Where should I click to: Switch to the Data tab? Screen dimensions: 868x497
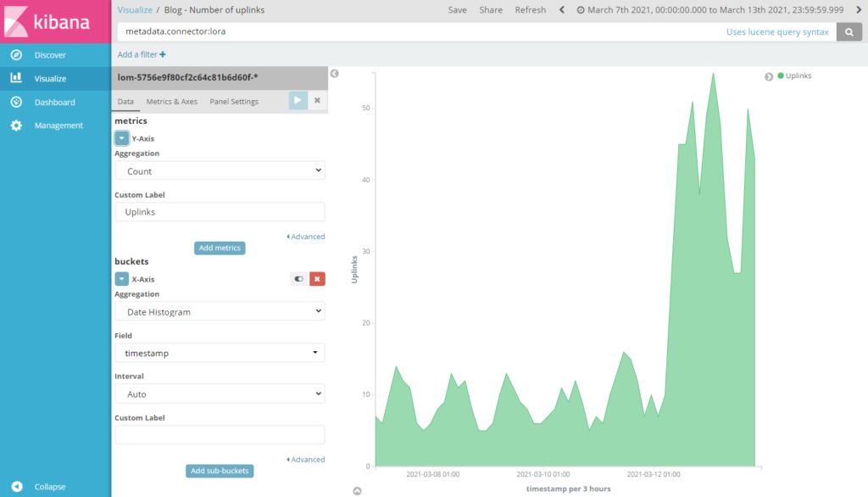pos(125,102)
